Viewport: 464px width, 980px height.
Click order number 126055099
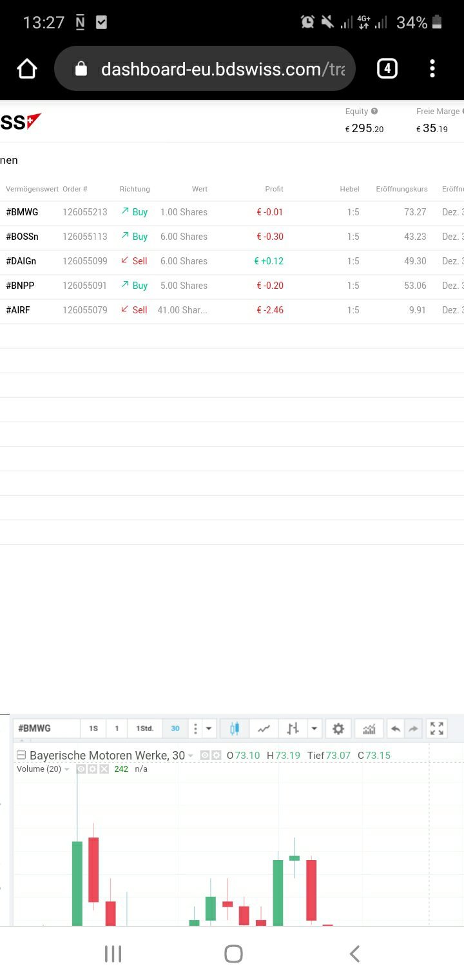[85, 261]
